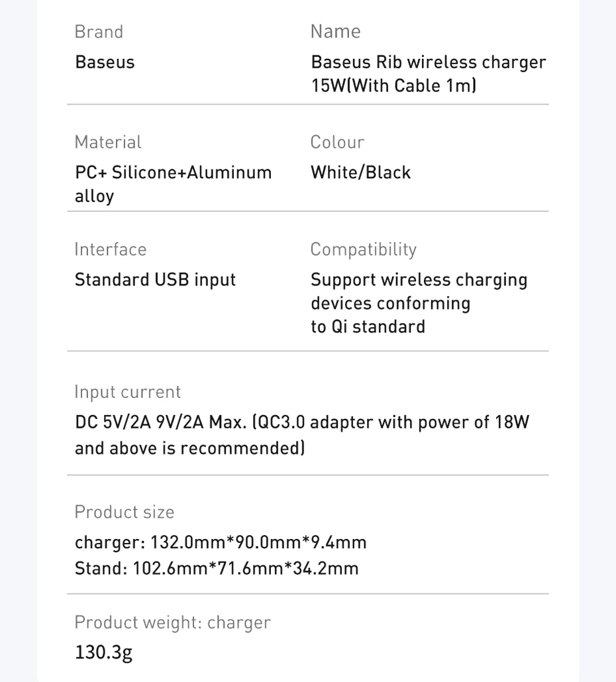Viewport: 616px width, 682px height.
Task: Click "Support wireless charging" compatibility text
Action: [x=419, y=280]
